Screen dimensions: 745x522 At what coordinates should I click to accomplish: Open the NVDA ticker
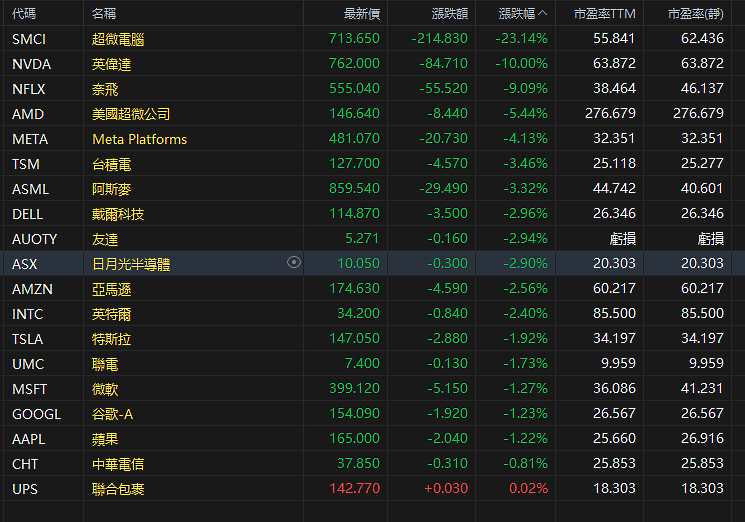(31, 64)
